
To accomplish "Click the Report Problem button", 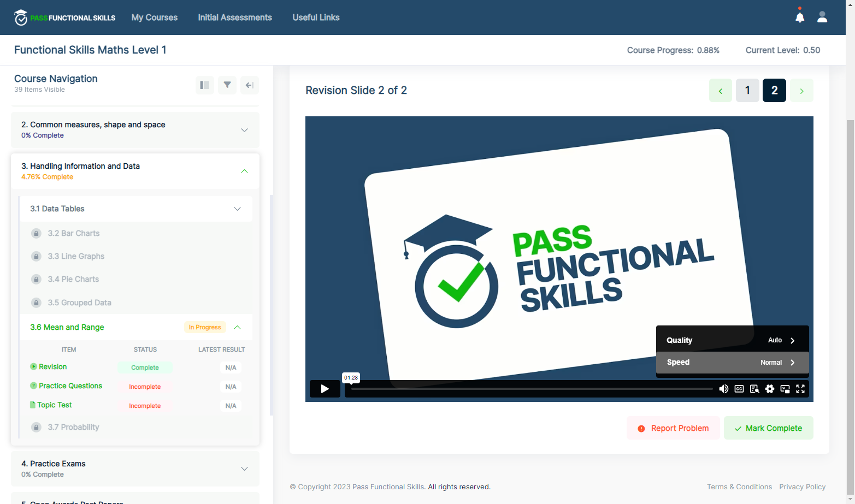I will click(673, 428).
